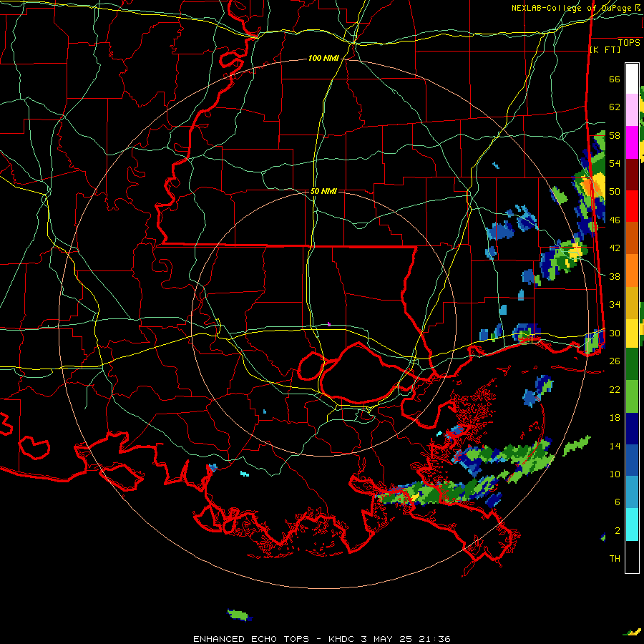Click the 38 value on the scale

[615, 276]
